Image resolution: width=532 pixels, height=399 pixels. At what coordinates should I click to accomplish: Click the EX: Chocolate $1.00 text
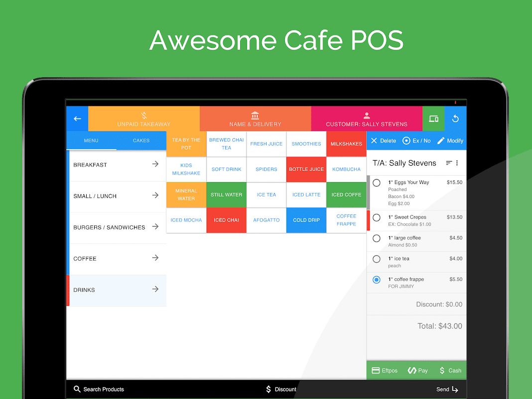point(409,224)
